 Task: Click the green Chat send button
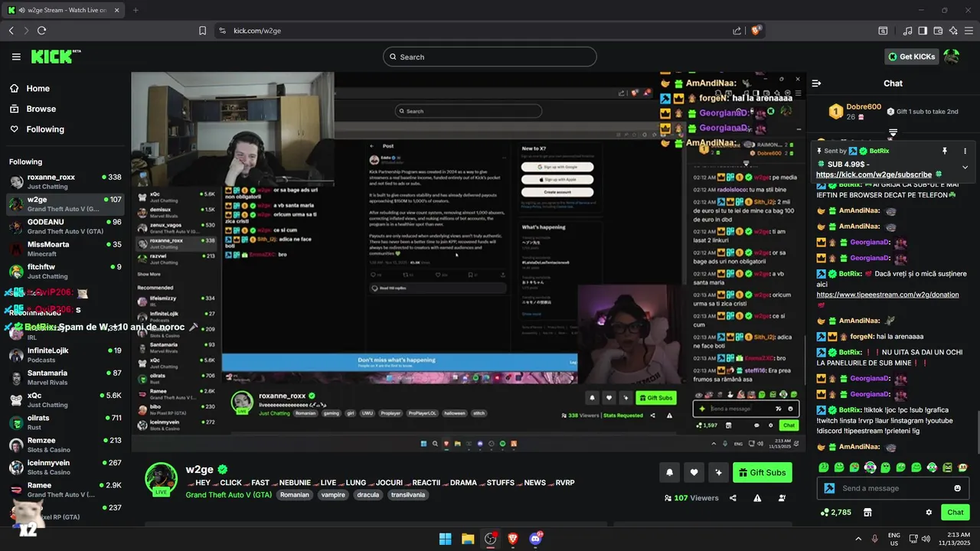pos(955,512)
